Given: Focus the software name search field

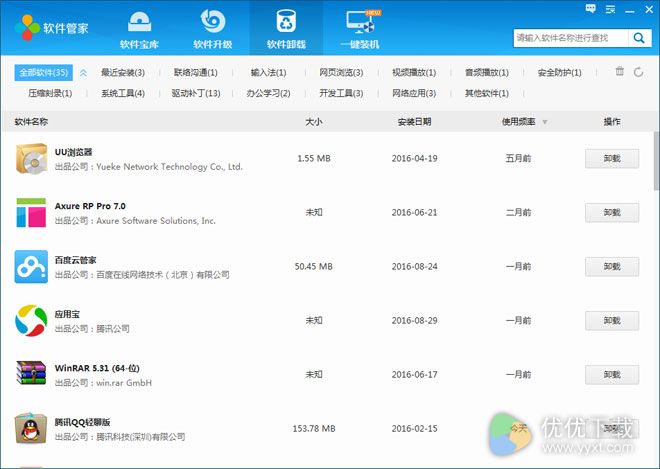Looking at the screenshot, I should 571,38.
